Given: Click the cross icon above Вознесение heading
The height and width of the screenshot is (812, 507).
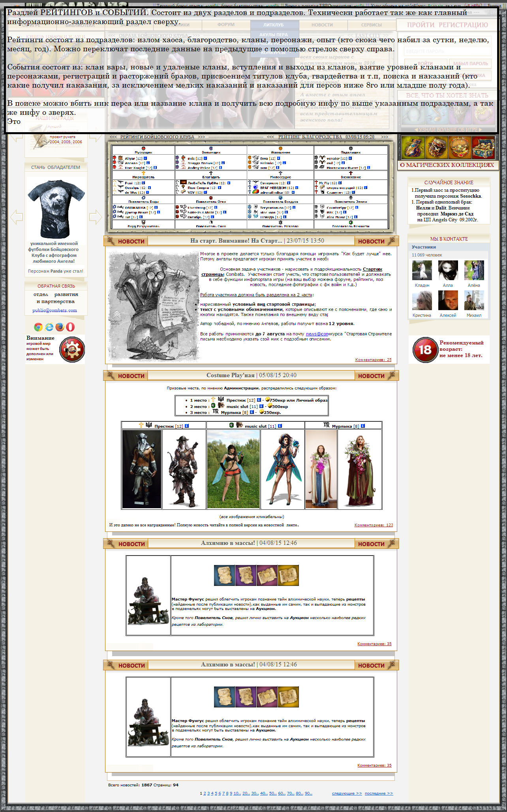Looking at the screenshot, I should click(x=351, y=173).
